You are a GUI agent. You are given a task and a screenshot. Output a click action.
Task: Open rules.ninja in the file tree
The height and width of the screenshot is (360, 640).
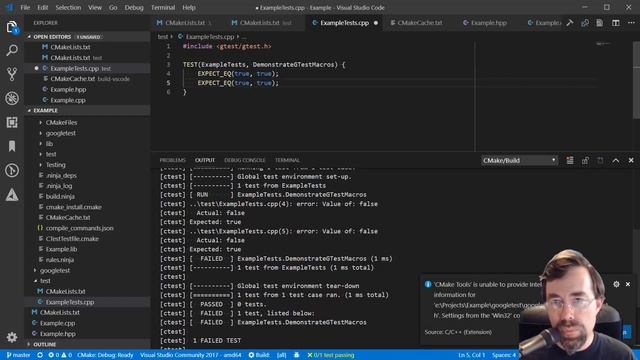60,260
